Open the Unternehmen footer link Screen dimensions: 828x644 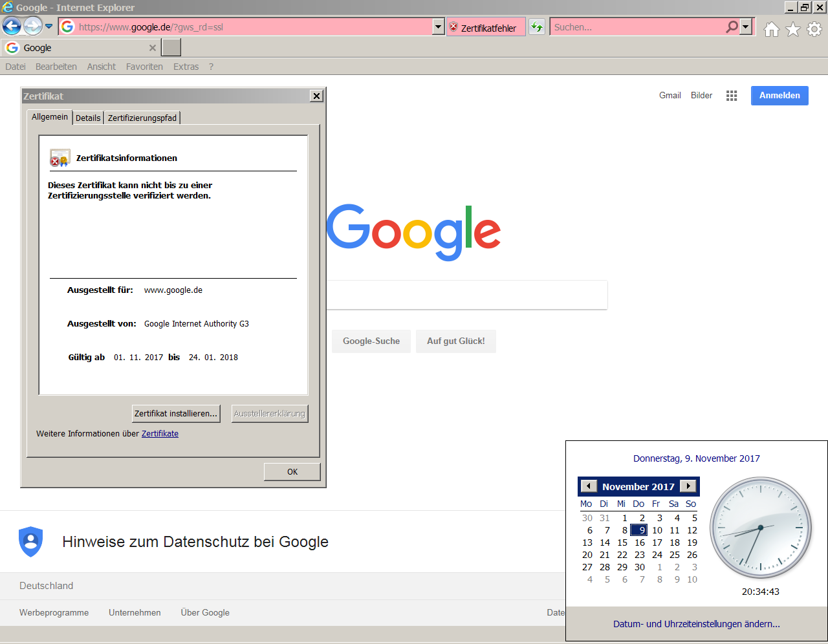click(x=135, y=613)
